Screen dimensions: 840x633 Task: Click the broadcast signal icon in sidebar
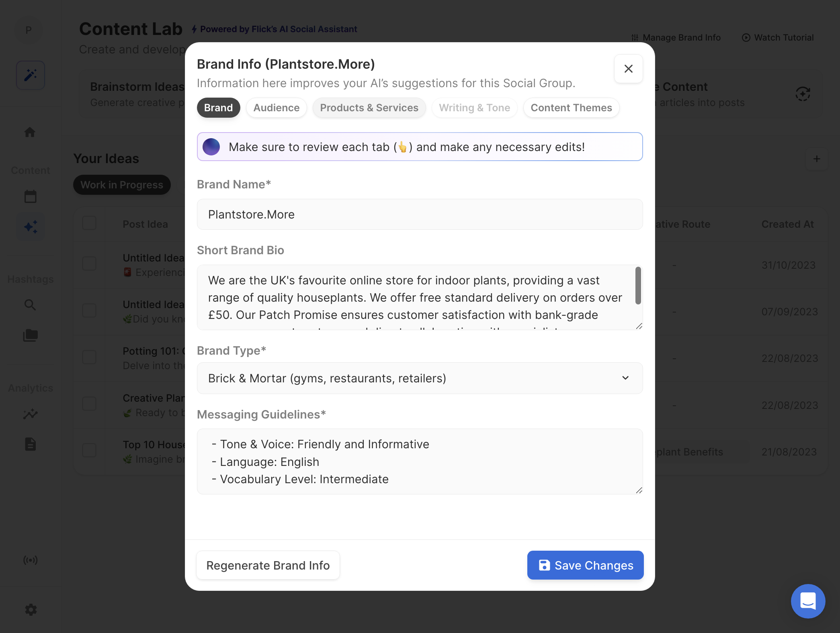[31, 560]
